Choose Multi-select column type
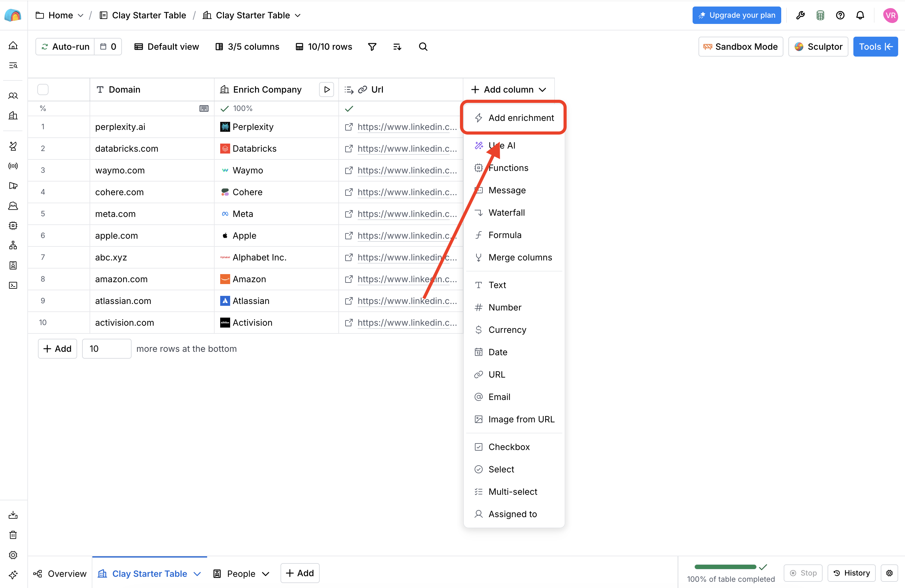The width and height of the screenshot is (905, 588). pos(514,492)
